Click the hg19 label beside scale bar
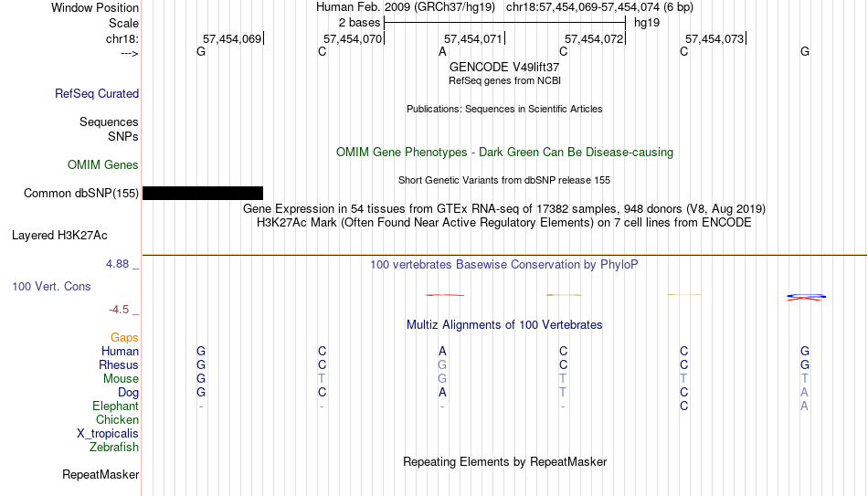Viewport: 868px width, 496px height. pos(647,23)
